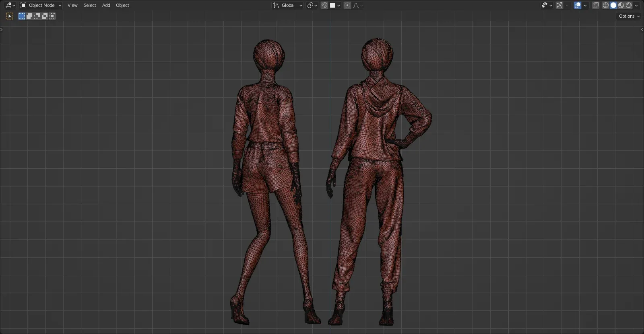644x334 pixels.
Task: Expand the toolbar using the left edge arrow
Action: (2, 29)
